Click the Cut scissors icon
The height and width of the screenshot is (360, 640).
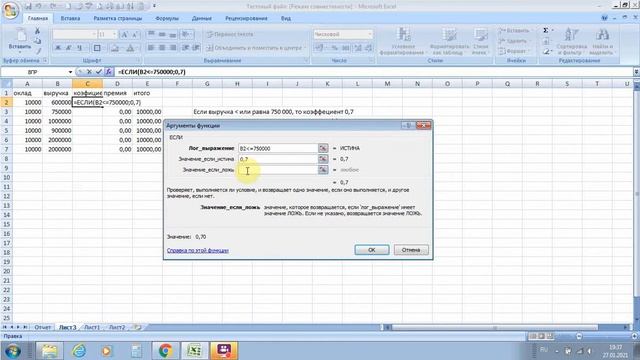coord(38,31)
